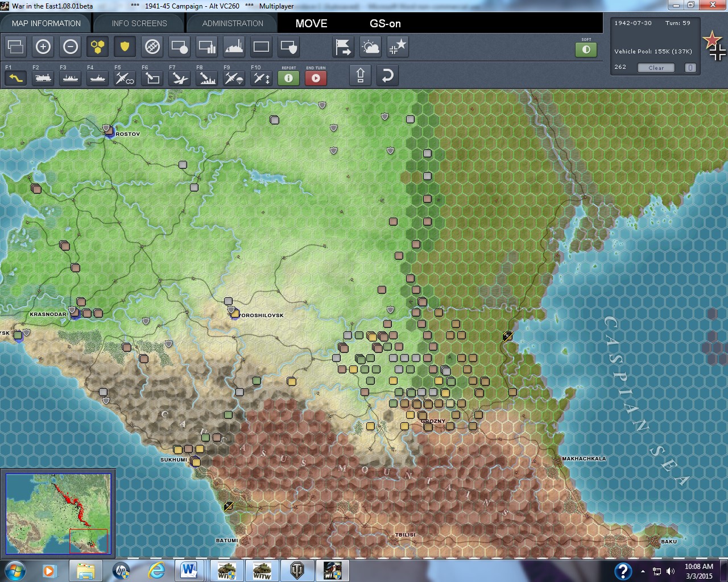Show weather with sun and cloud icon

[x=371, y=47]
